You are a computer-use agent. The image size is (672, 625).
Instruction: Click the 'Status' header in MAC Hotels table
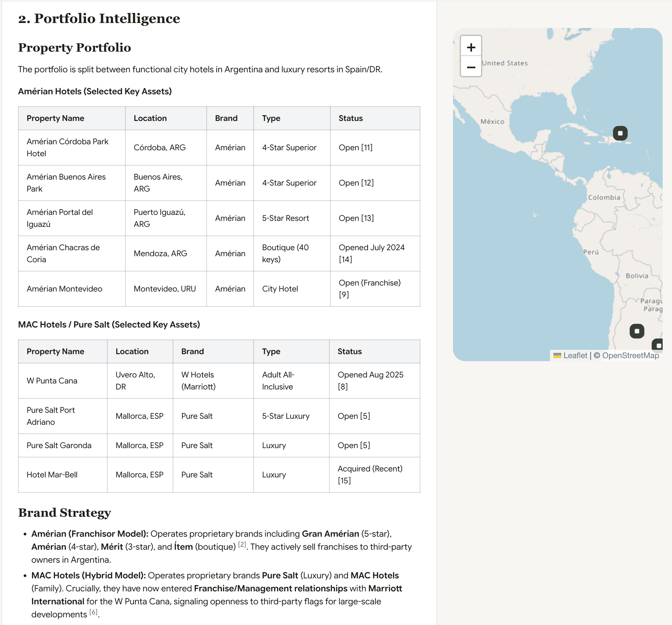point(350,351)
